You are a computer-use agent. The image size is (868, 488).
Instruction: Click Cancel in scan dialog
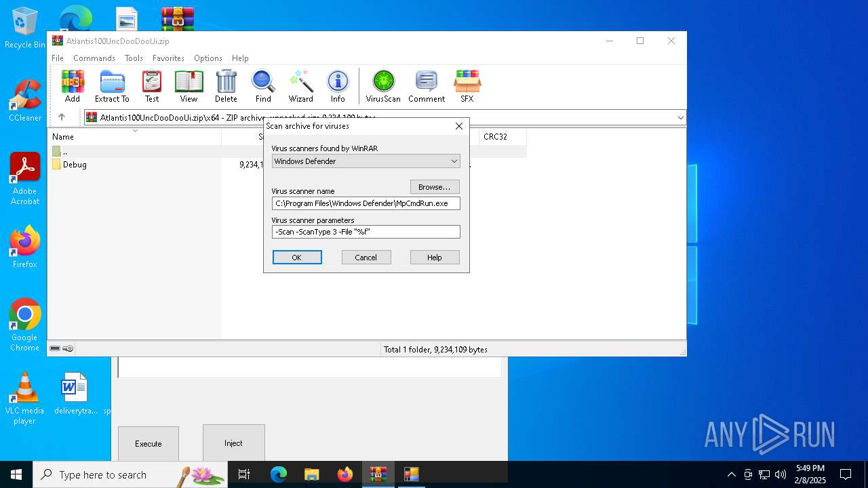click(x=366, y=258)
